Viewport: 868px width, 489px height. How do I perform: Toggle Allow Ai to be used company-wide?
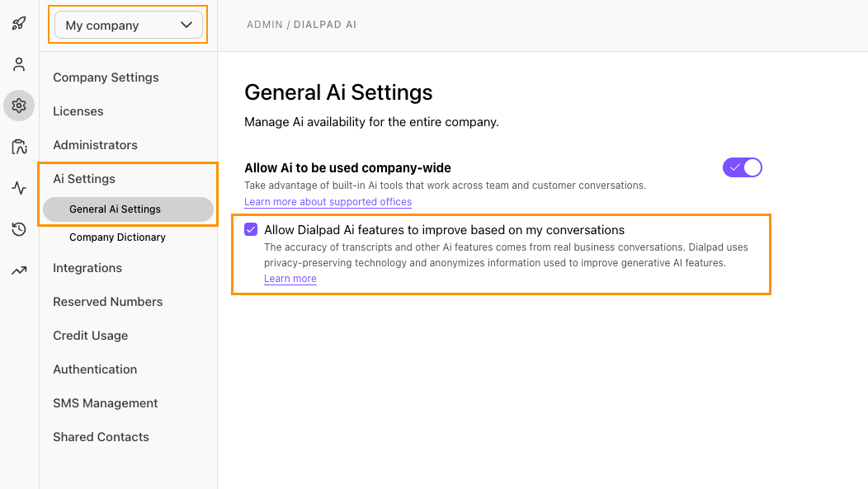[743, 167]
